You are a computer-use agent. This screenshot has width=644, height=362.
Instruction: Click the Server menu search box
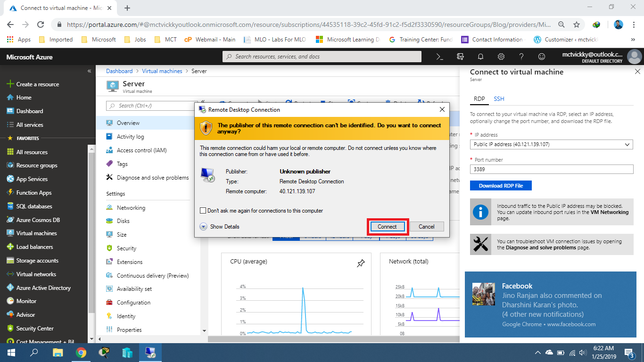[152, 106]
